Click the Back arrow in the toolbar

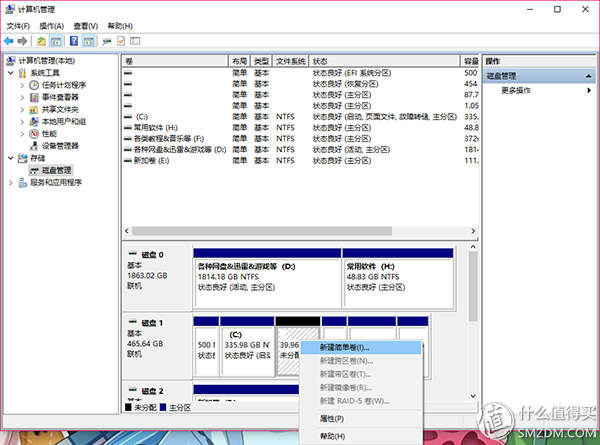(x=9, y=41)
